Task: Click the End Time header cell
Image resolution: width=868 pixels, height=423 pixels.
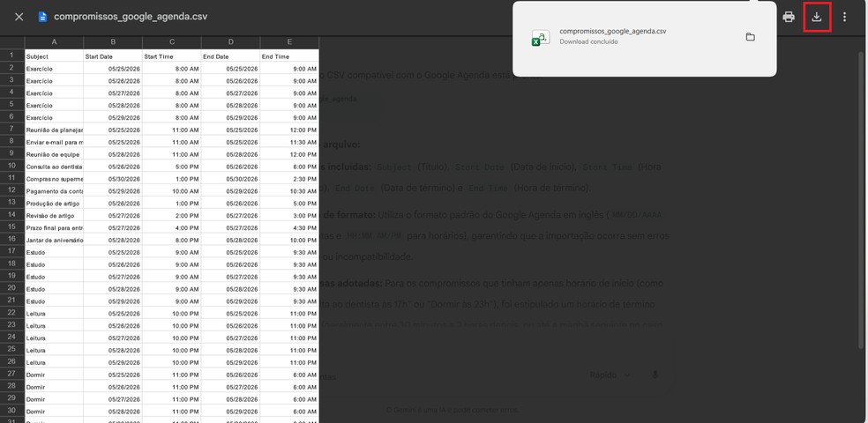Action: tap(289, 56)
